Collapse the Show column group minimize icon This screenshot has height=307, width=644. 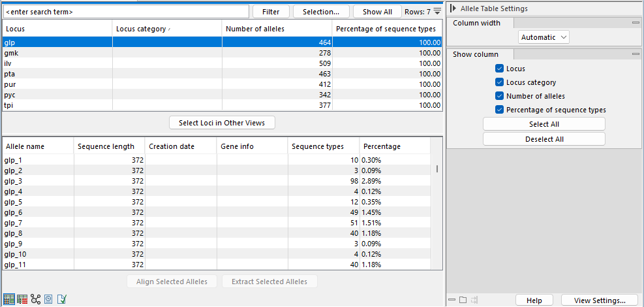click(636, 54)
